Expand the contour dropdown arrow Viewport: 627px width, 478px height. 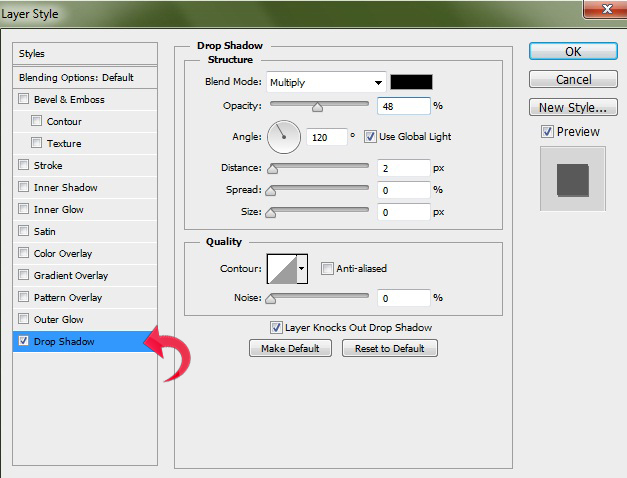[x=302, y=268]
